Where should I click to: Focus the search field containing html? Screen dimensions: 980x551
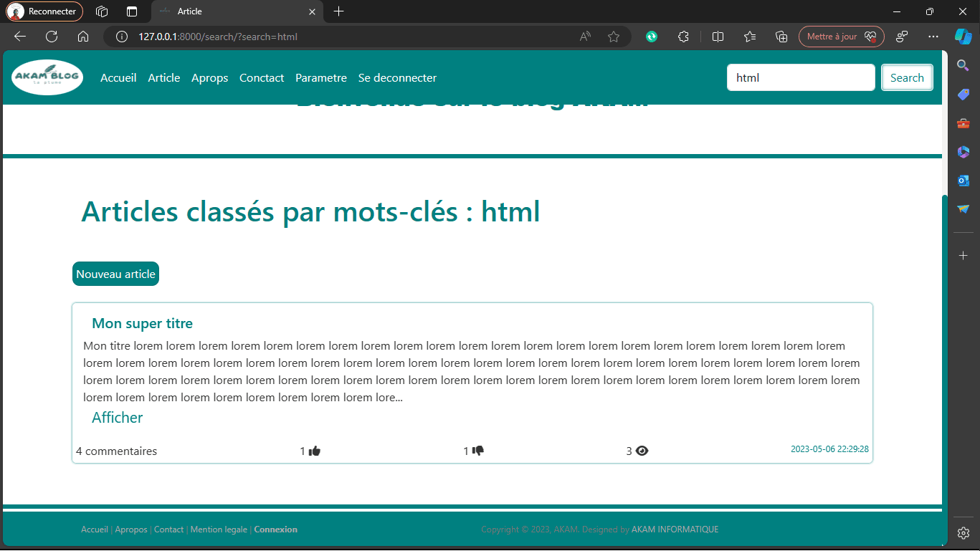click(x=801, y=77)
